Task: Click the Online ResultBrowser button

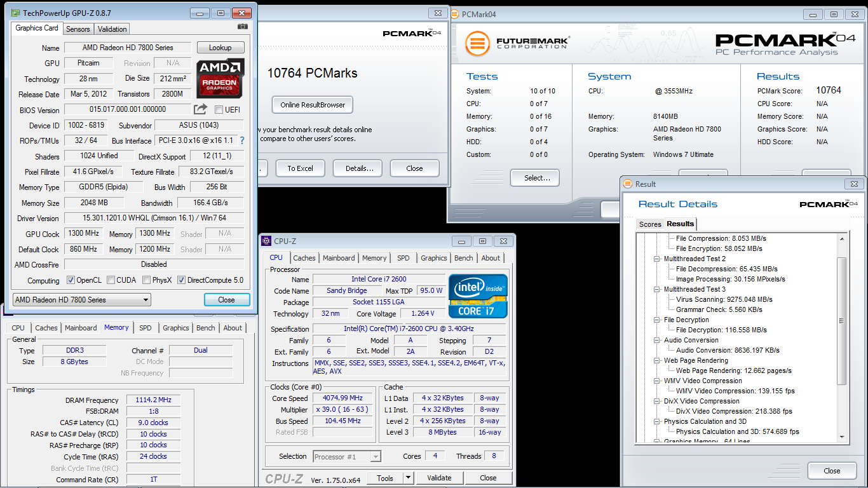Action: pos(312,105)
